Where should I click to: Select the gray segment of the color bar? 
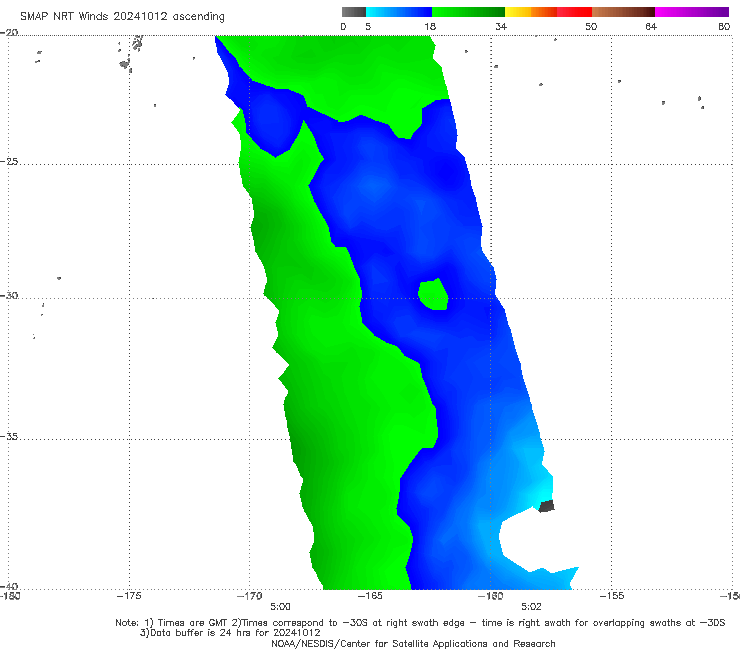[354, 12]
